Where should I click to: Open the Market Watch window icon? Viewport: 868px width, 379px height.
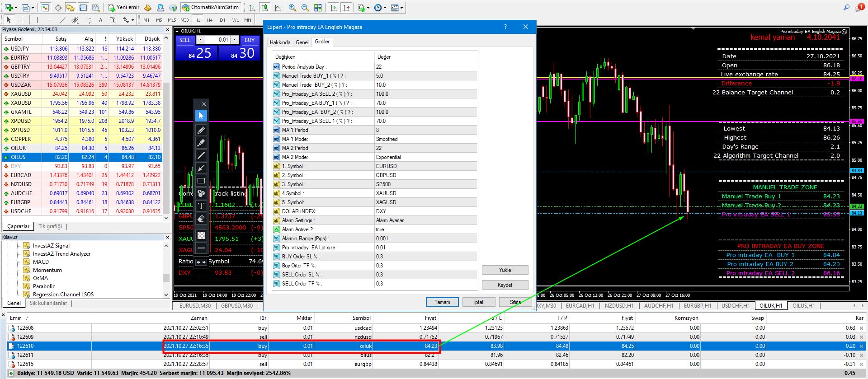click(x=45, y=8)
